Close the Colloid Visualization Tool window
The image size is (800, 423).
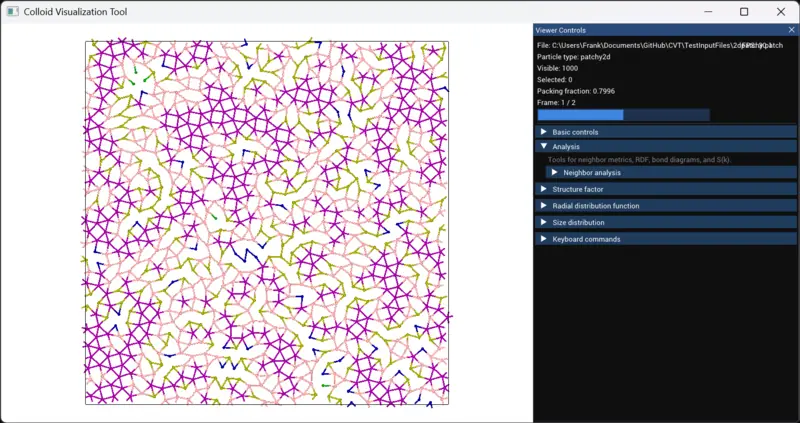pyautogui.click(x=780, y=12)
